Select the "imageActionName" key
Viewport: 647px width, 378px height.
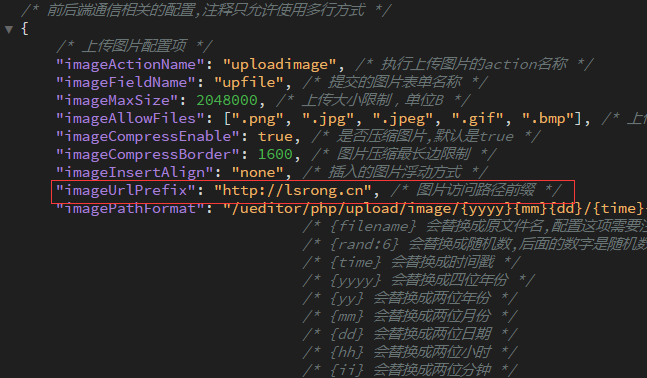pos(130,64)
